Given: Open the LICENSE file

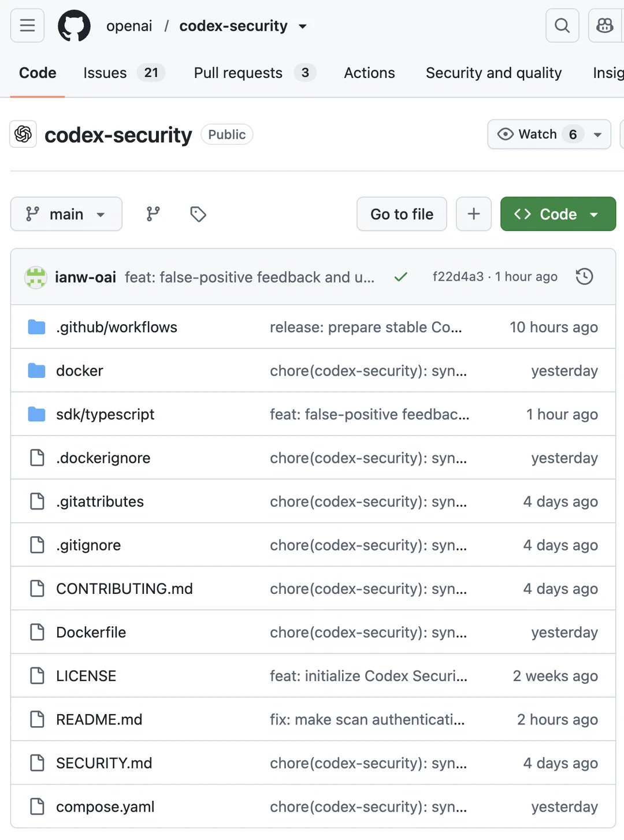Looking at the screenshot, I should [86, 676].
